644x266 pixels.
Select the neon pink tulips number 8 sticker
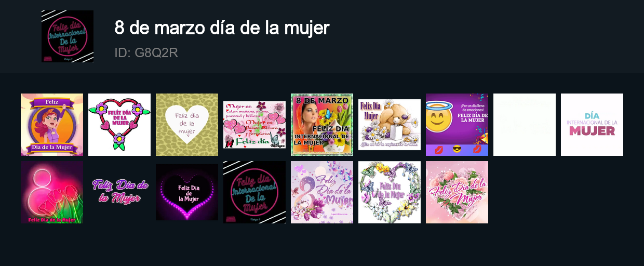[x=52, y=192]
